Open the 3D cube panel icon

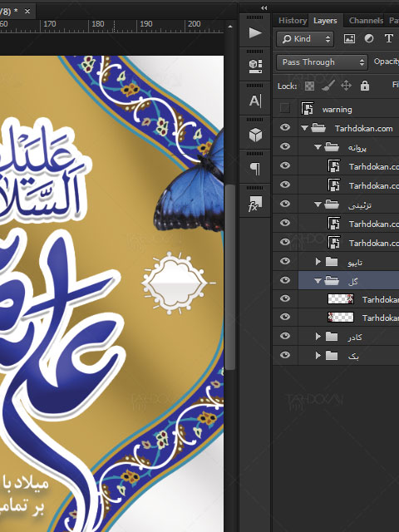click(255, 135)
